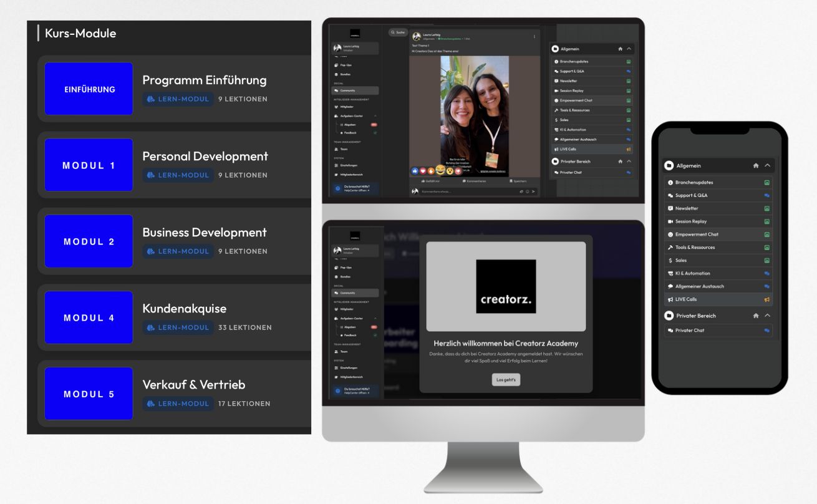Click the Speichern button under the post
Image resolution: width=817 pixels, height=504 pixels.
click(x=518, y=181)
